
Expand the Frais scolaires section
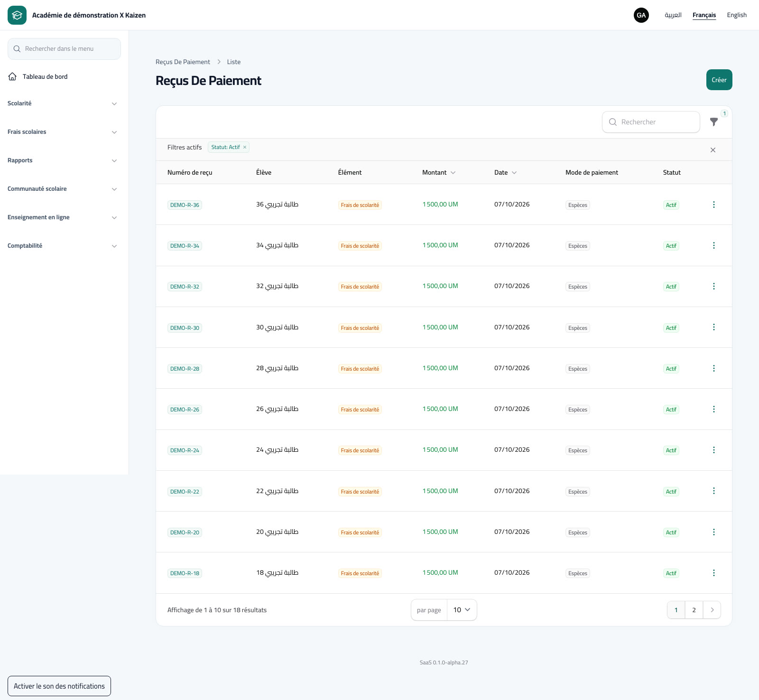point(62,132)
